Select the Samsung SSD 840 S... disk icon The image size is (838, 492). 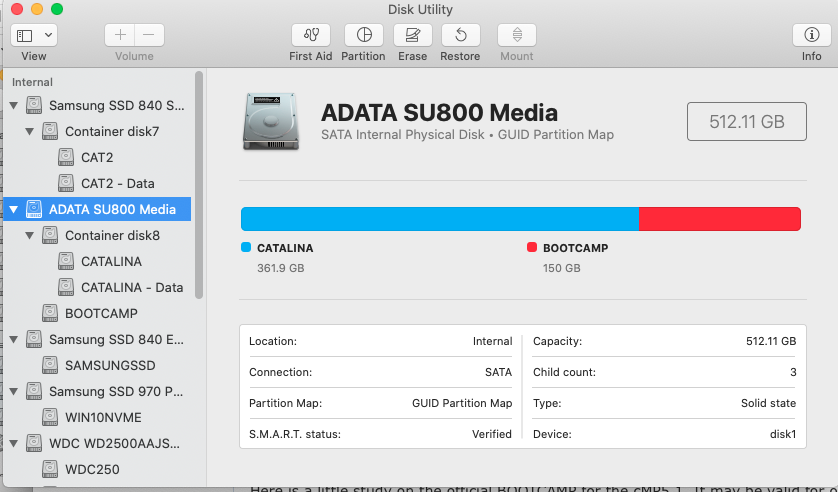(x=34, y=105)
